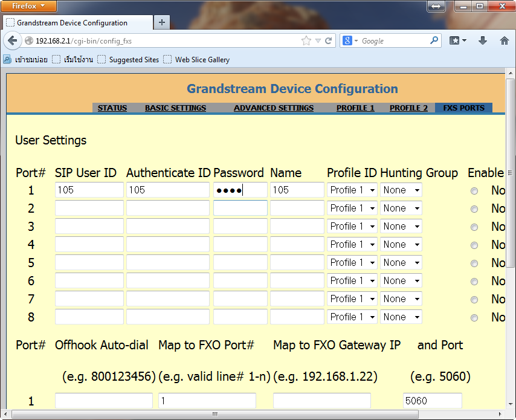Image resolution: width=516 pixels, height=420 pixels.
Task: Open the Downloads arrow icon
Action: click(482, 40)
